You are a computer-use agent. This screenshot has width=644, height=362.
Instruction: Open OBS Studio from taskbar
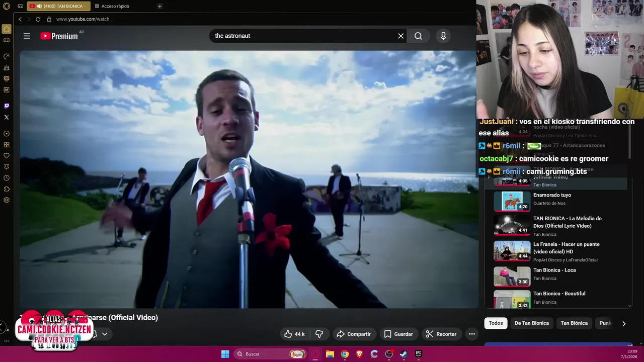(389, 354)
